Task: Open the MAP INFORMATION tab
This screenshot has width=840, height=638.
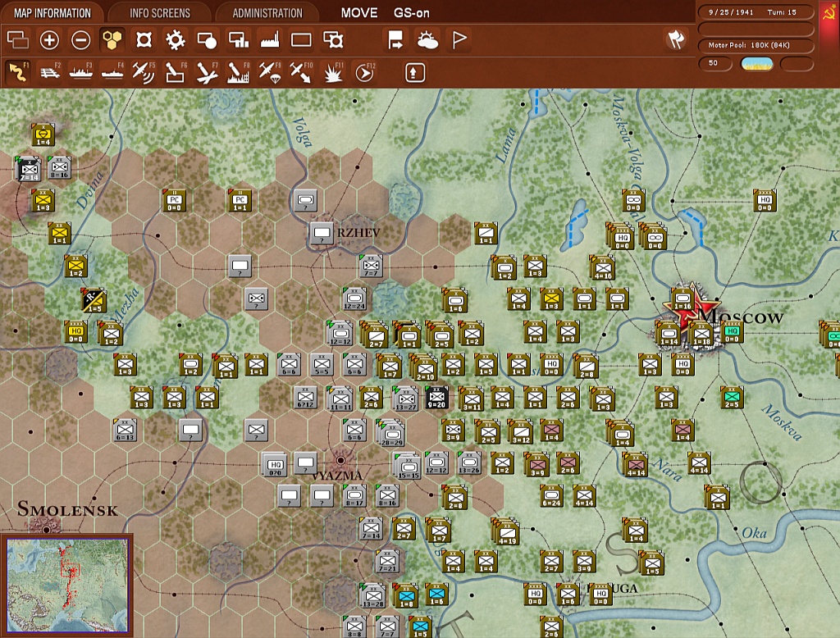Action: point(52,13)
